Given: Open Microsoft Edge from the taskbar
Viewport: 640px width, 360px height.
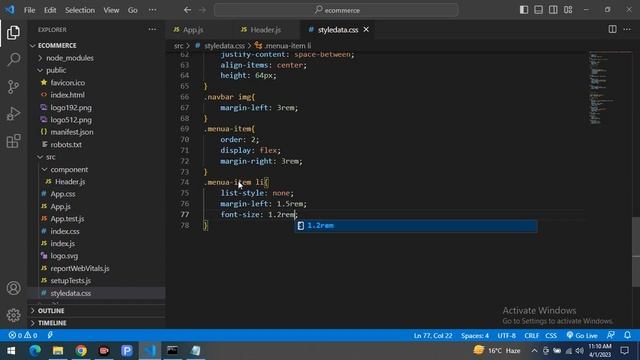Looking at the screenshot, I should point(35,351).
